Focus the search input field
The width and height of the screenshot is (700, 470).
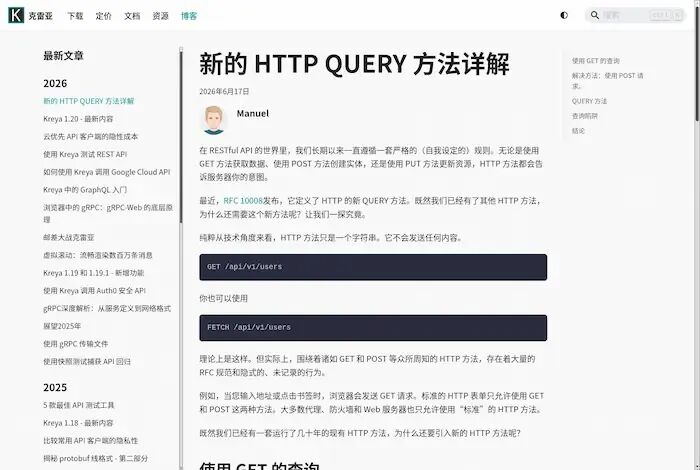(x=635, y=15)
